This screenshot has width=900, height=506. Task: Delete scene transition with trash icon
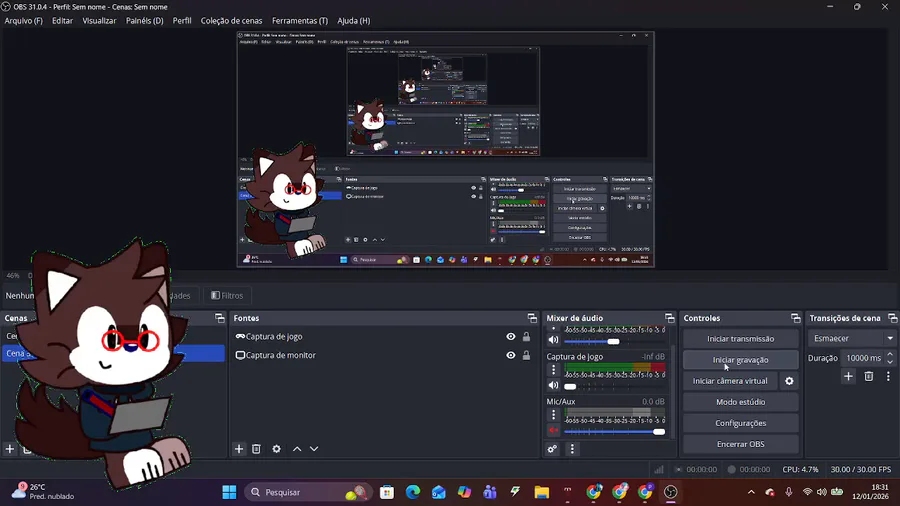(x=868, y=376)
